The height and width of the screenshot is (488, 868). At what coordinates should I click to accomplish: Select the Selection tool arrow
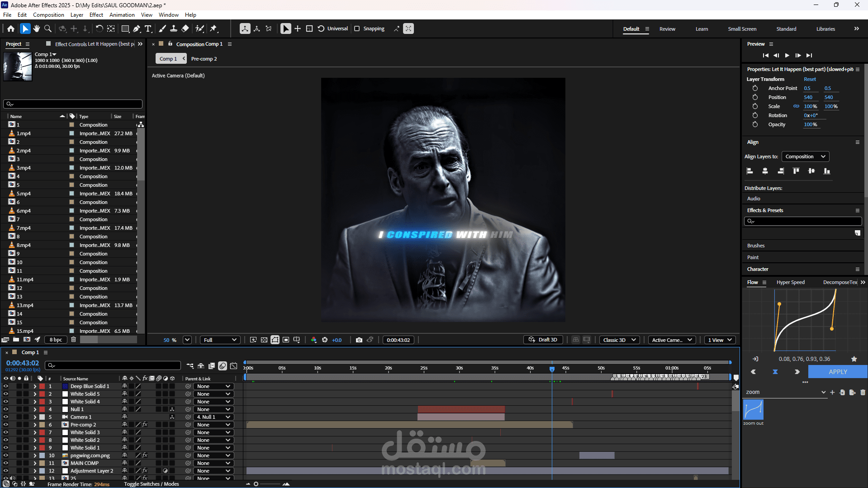pyautogui.click(x=25, y=28)
